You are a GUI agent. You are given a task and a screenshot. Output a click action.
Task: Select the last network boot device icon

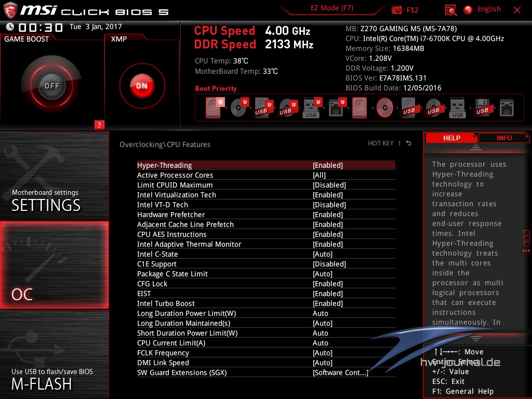click(506, 108)
